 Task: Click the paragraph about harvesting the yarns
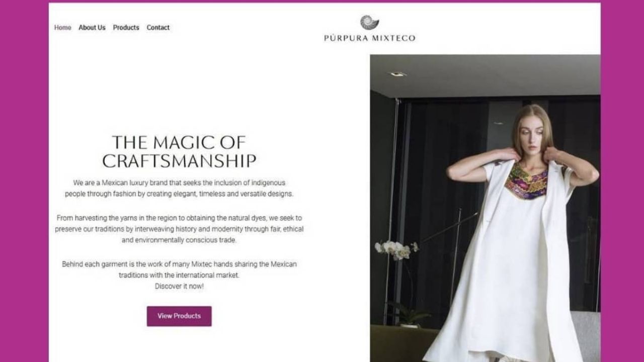179,229
